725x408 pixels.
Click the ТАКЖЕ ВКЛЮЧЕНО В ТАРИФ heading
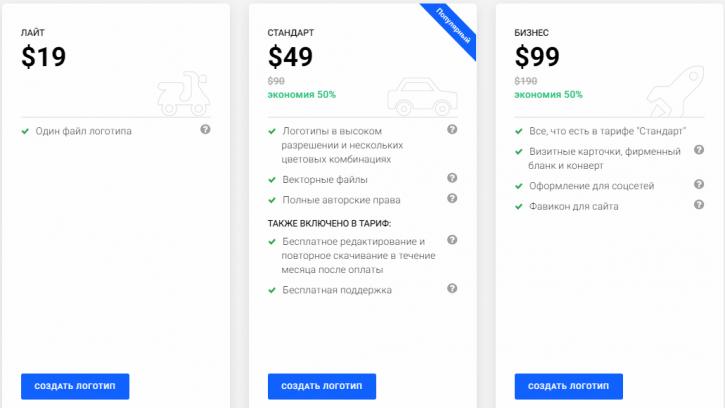pos(329,223)
